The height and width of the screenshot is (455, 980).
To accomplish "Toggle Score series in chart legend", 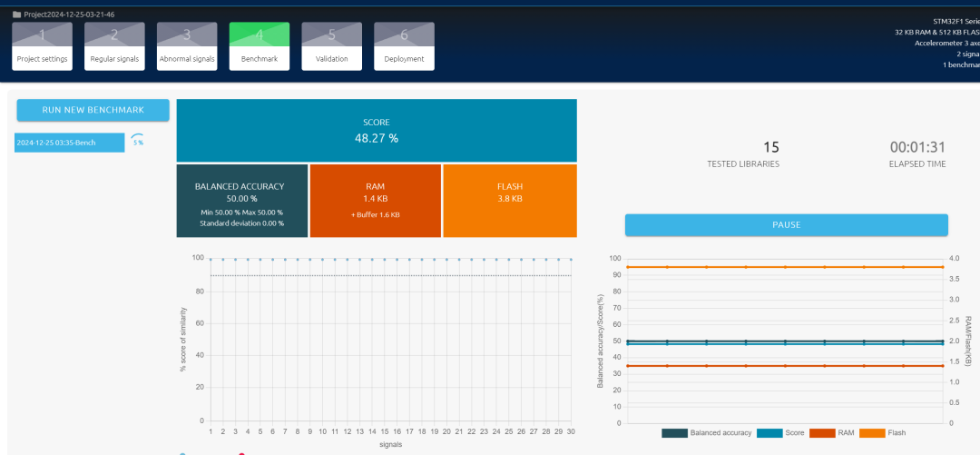I will tap(770, 433).
